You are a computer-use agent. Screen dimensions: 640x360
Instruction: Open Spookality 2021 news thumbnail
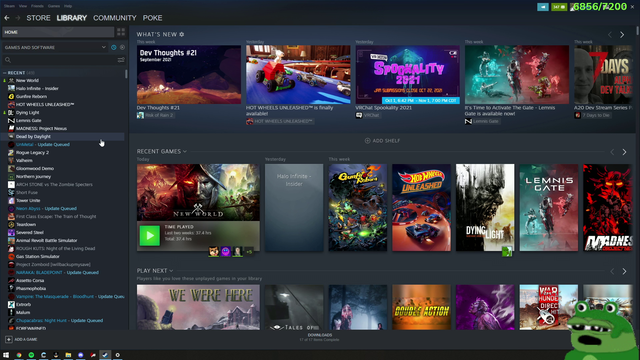point(407,74)
